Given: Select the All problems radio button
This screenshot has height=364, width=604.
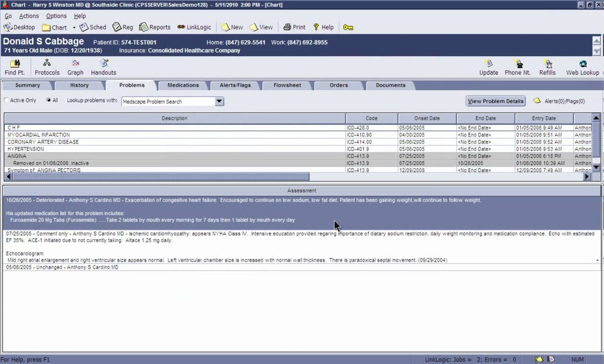Looking at the screenshot, I should click(49, 100).
